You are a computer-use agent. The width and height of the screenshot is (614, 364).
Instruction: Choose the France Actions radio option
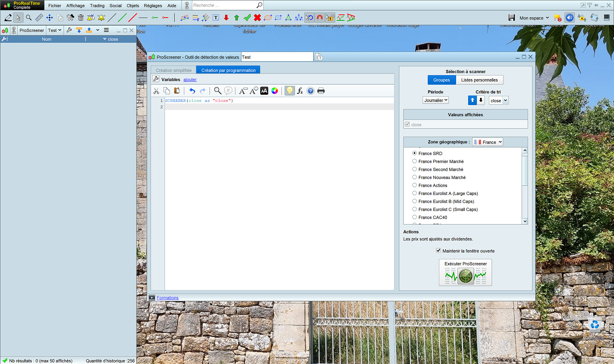tap(415, 185)
